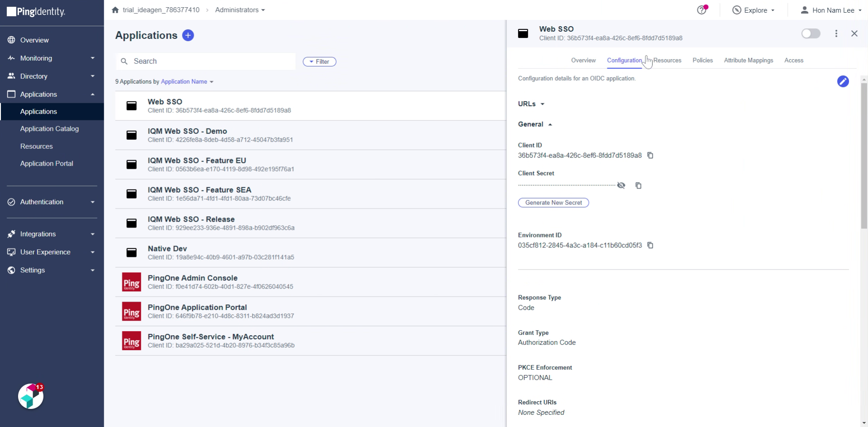The height and width of the screenshot is (427, 868).
Task: Click the details panel vertical scrollbar
Action: pyautogui.click(x=864, y=156)
